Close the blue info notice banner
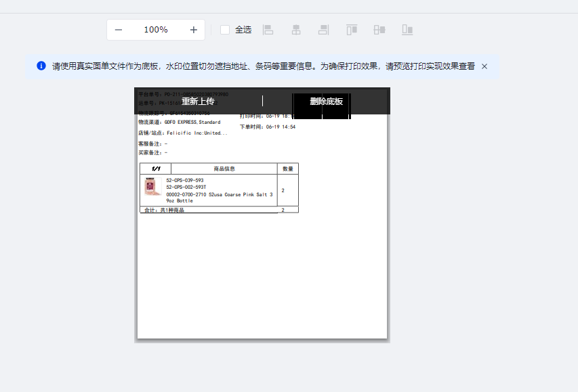This screenshot has width=578, height=392. pos(484,66)
